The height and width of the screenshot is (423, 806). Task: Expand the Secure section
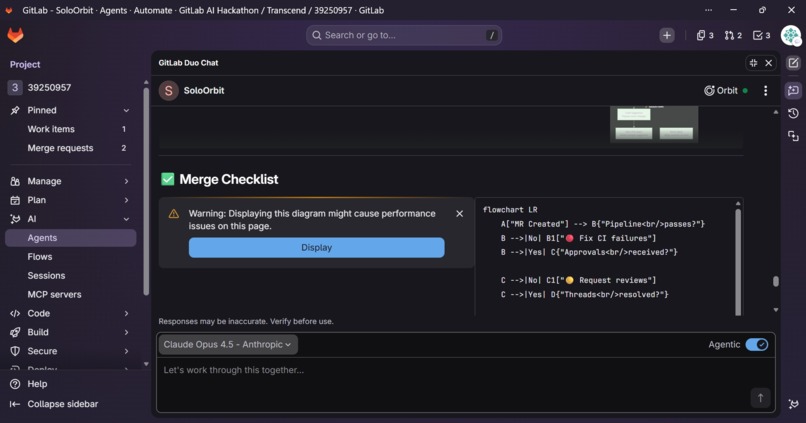70,351
